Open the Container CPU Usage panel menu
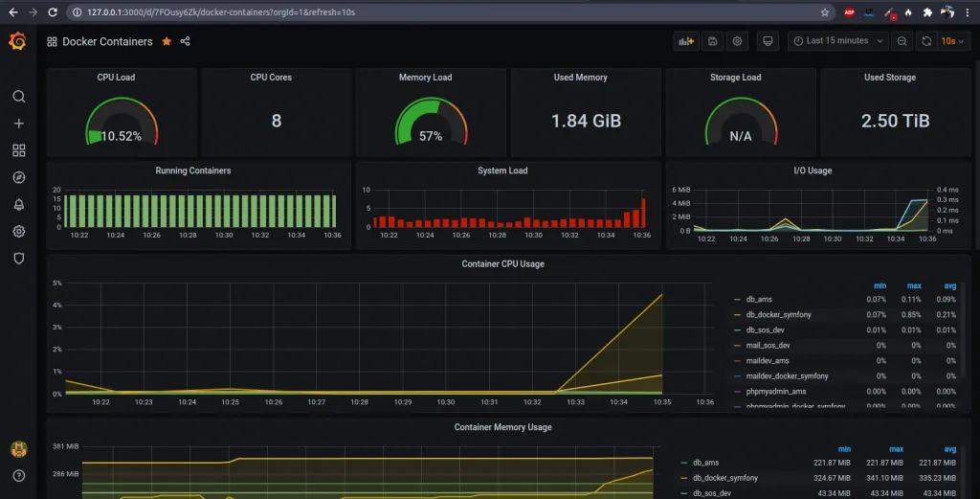The image size is (980, 499). coord(502,263)
